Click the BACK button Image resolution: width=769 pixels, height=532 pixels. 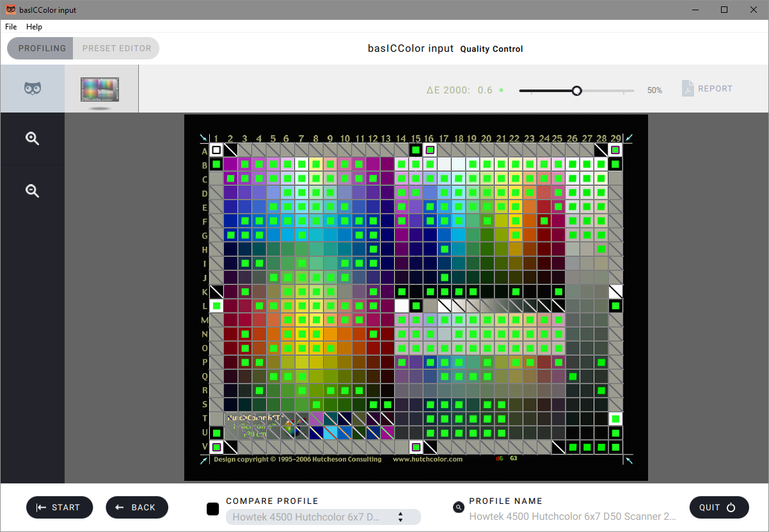[137, 507]
